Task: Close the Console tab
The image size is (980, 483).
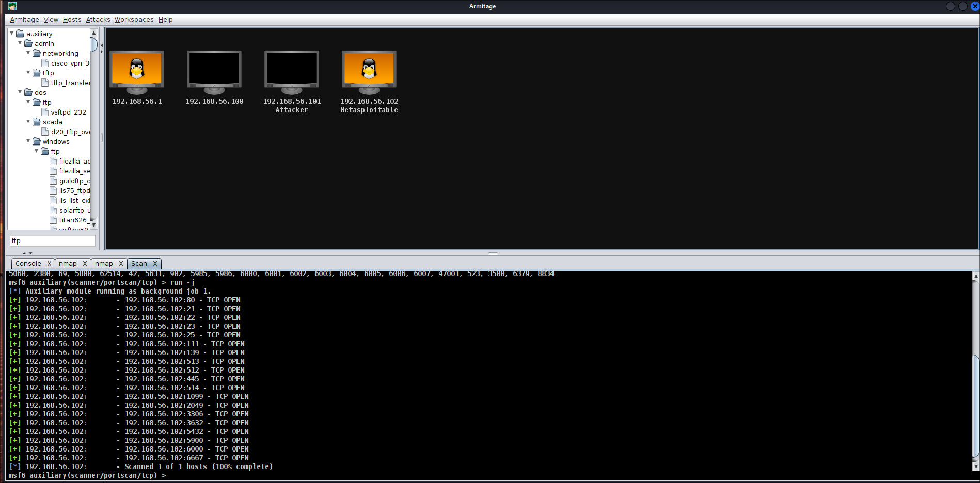Action: (49, 264)
